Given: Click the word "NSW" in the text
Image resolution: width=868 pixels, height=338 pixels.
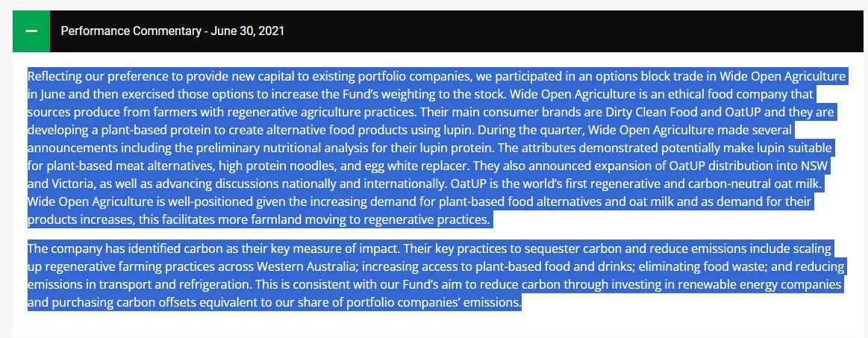Looking at the screenshot, I should 820,166.
